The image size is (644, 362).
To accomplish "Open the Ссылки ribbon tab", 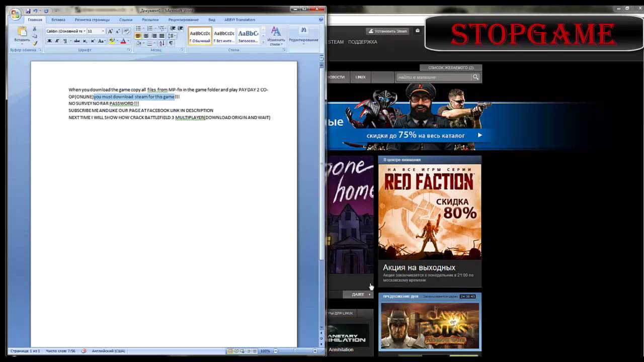I will coord(126,20).
